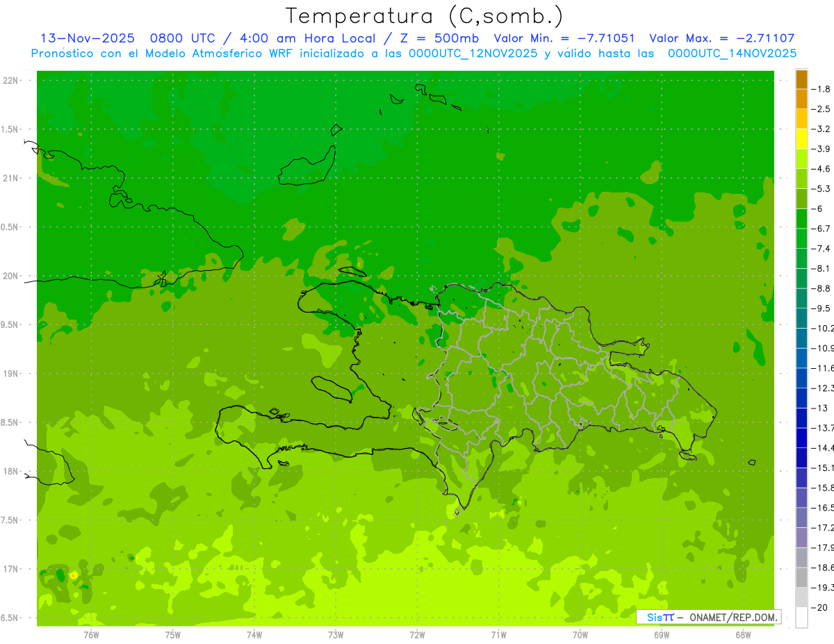
Task: Click the "22N" latitude label
Action: point(10,81)
